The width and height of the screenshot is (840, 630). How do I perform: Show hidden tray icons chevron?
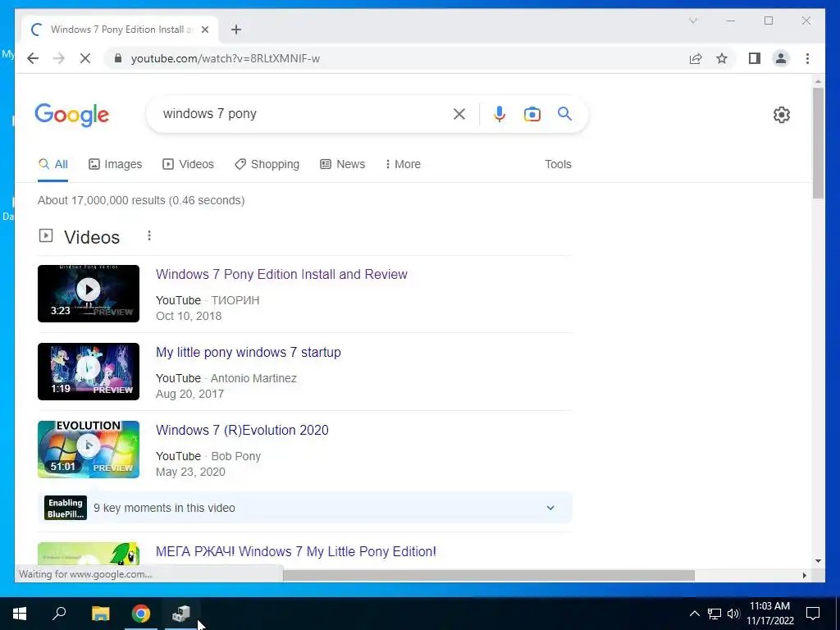tap(694, 614)
